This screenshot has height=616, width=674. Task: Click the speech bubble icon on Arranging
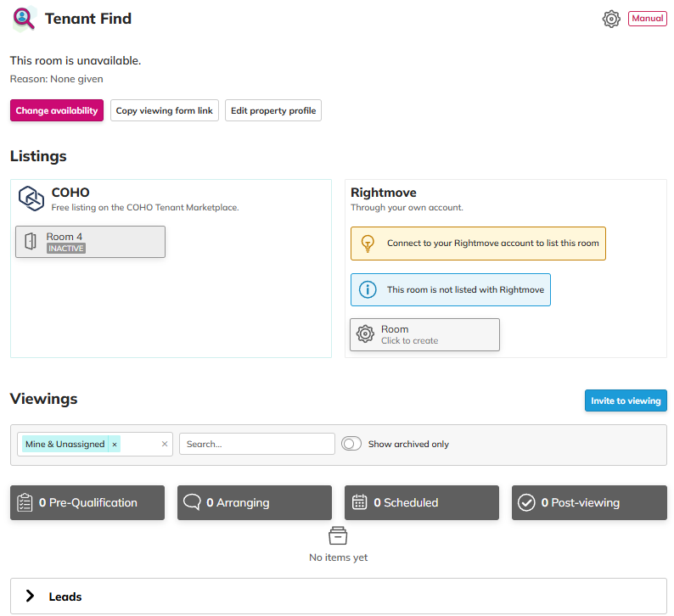[x=192, y=501]
